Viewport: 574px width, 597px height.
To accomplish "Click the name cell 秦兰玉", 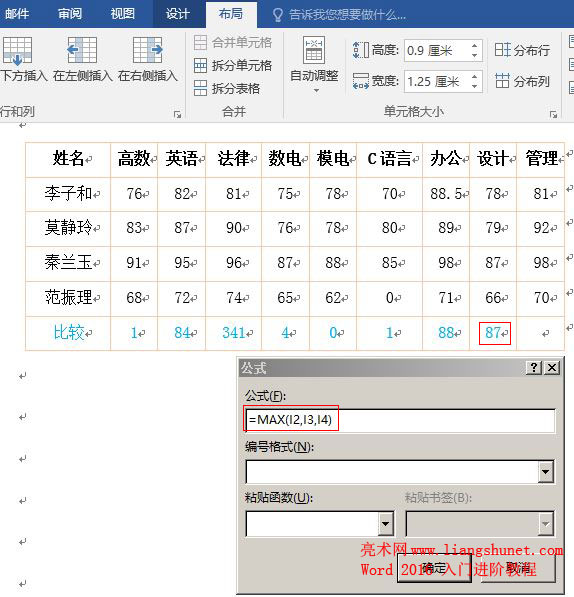I will point(68,263).
